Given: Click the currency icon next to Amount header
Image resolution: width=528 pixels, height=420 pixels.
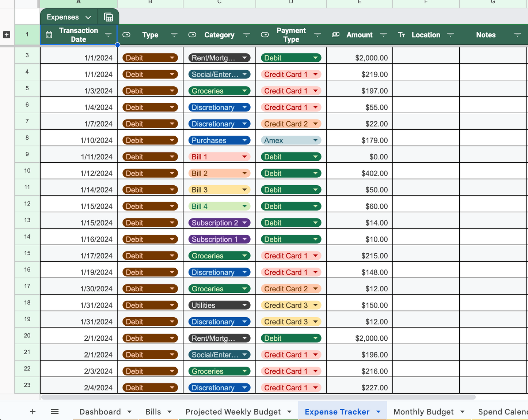Looking at the screenshot, I should click(335, 35).
